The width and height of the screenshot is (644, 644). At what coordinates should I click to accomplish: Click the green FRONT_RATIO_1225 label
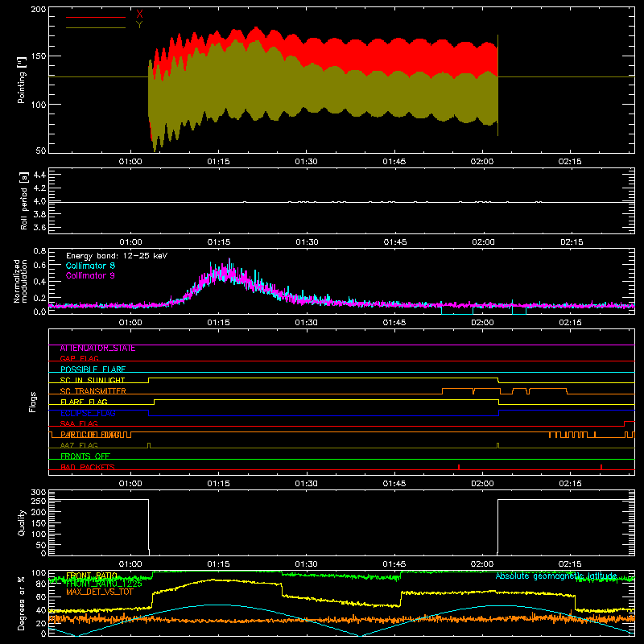coord(104,584)
